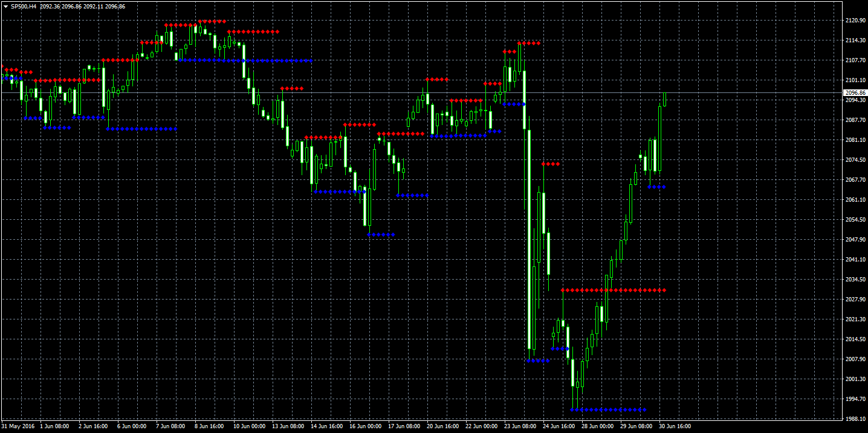The width and height of the screenshot is (868, 433).
Task: Click the 2041.10 price axis label
Action: point(856,260)
